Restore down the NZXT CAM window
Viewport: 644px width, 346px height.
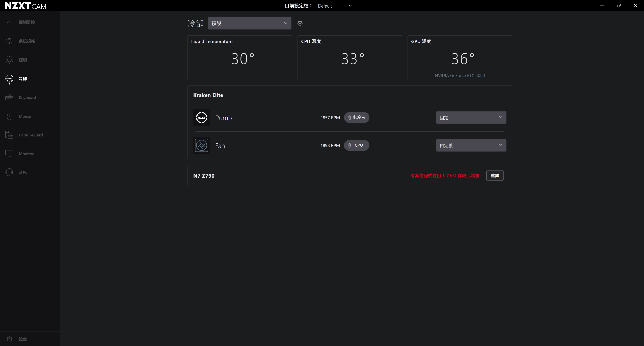619,6
